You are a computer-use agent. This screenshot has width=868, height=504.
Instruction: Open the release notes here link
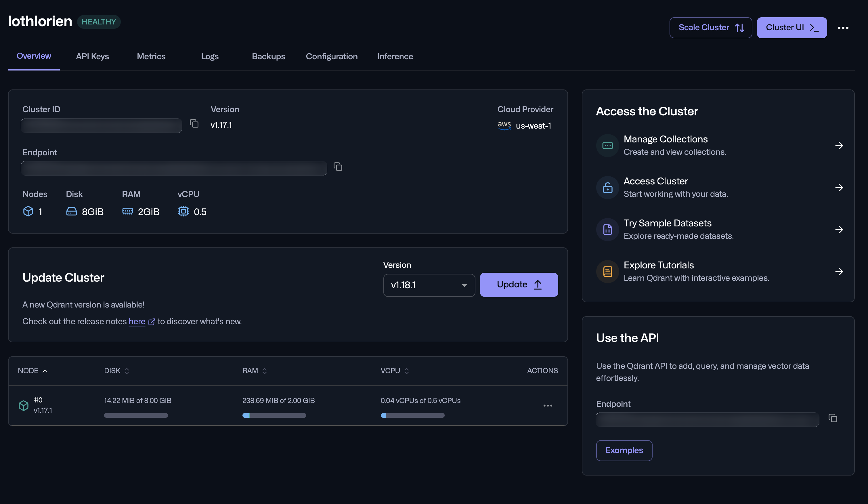point(137,321)
